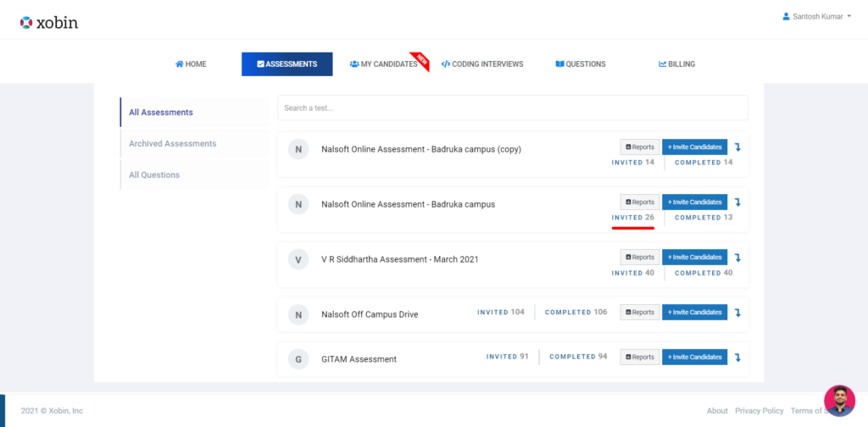Image resolution: width=868 pixels, height=427 pixels.
Task: Open the chat support avatar
Action: [x=840, y=401]
